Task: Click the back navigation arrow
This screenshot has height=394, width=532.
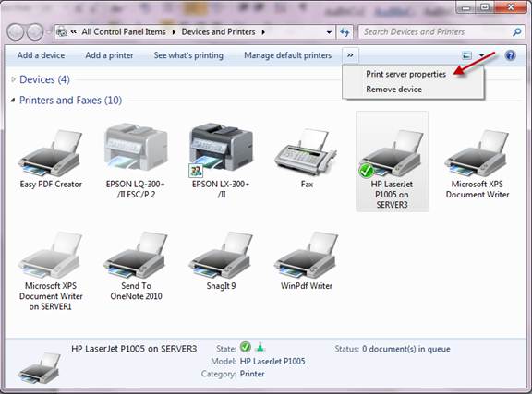Action: [x=16, y=32]
